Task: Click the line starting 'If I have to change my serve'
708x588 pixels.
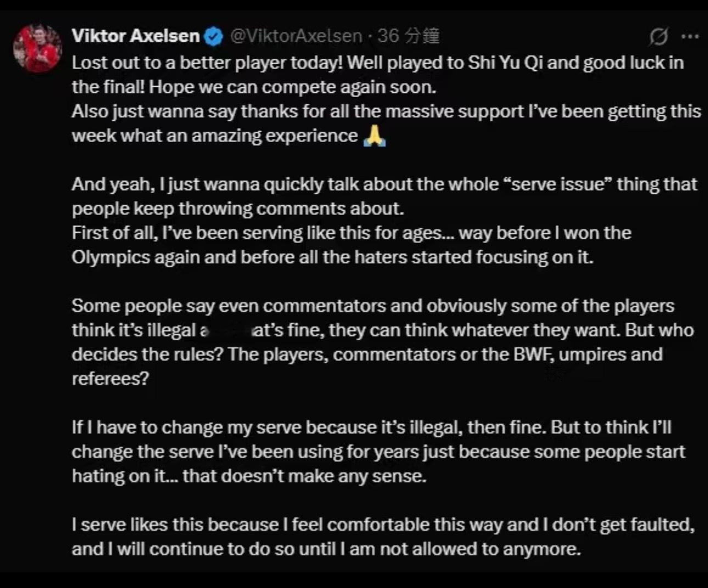Action: (x=372, y=427)
